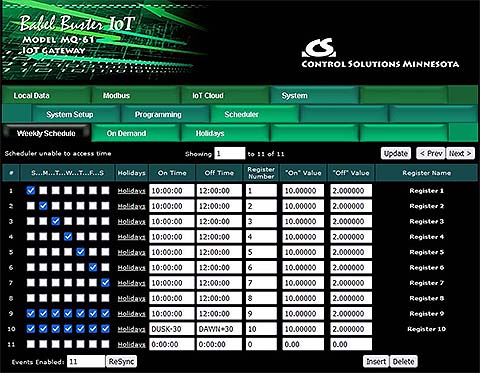The image size is (480, 373).
Task: Edit Register Number field showing 10
Action: point(261,329)
